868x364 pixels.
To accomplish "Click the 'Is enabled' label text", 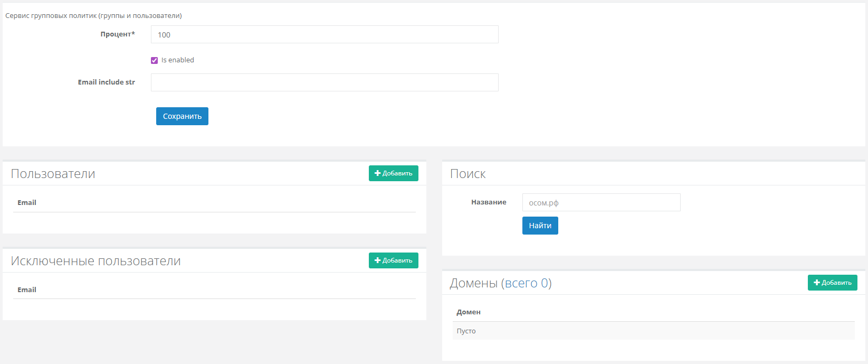I will pos(177,60).
